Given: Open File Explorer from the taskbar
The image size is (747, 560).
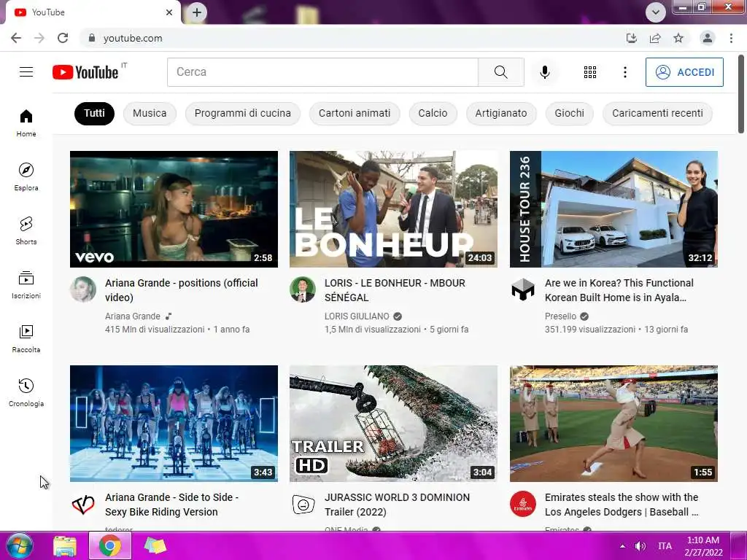Looking at the screenshot, I should point(65,545).
